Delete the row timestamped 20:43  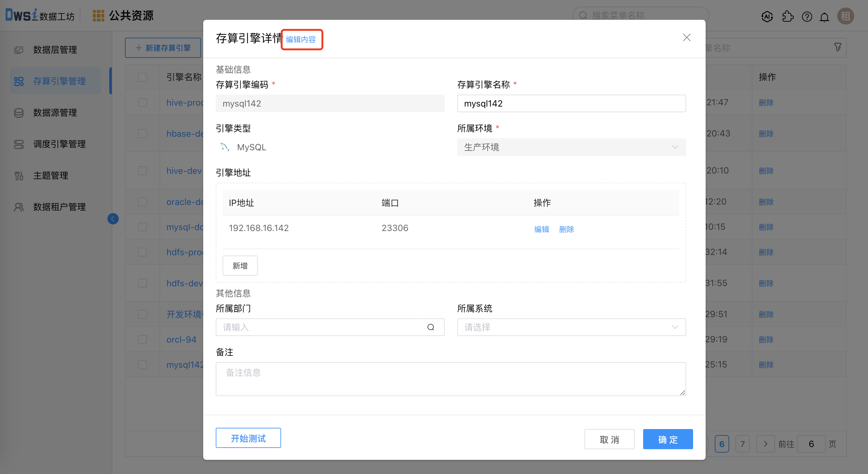[766, 134]
